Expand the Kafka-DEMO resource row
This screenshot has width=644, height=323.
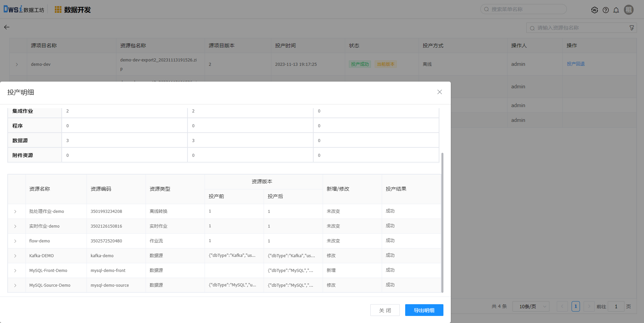tap(15, 256)
